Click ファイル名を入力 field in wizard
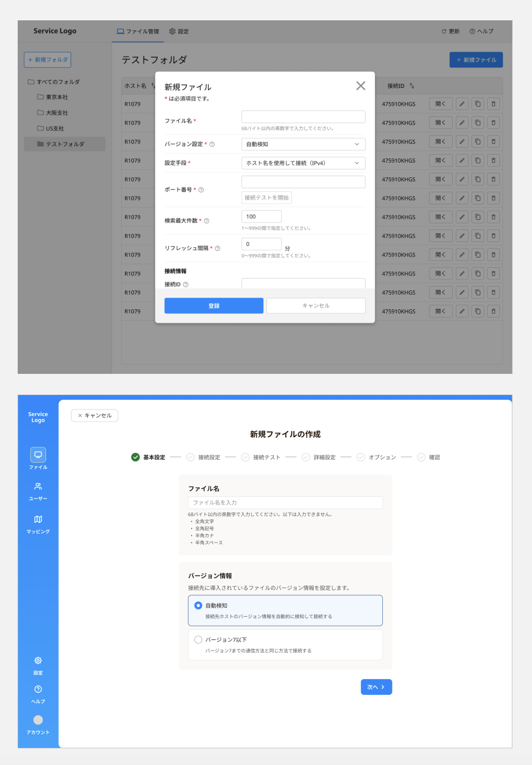Viewport: 532px width, 765px height. tap(285, 502)
